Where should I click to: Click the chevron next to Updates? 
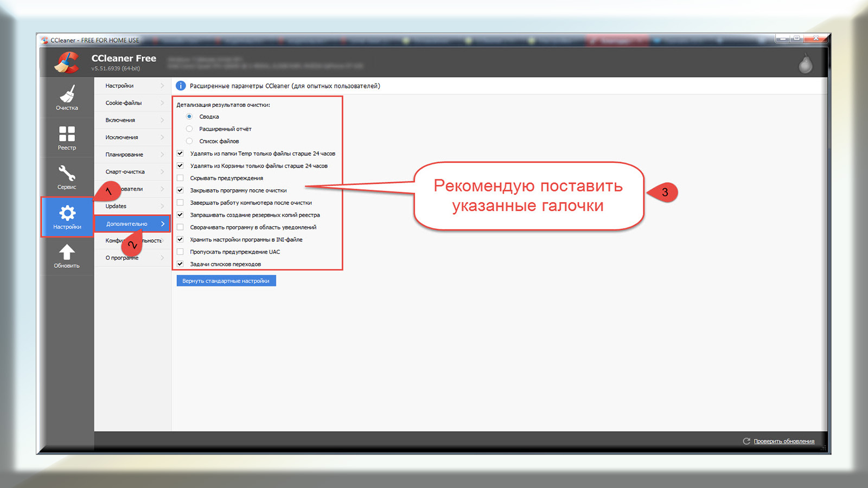pyautogui.click(x=162, y=206)
